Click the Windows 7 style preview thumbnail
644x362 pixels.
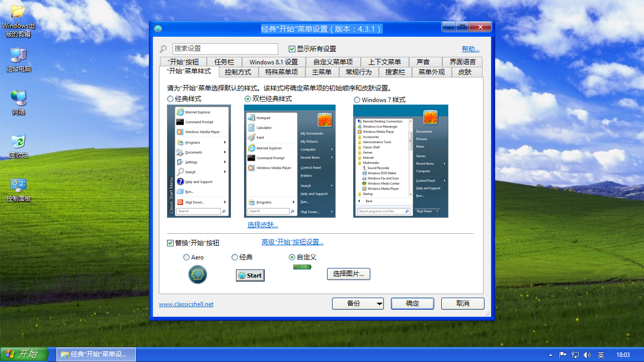400,161
